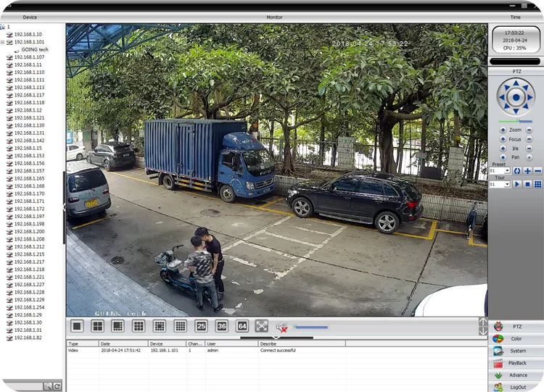Screen dimensions: 544x392
Task: Move camera down-right with PTZ diagonal arrow
Action: [x=525, y=107]
